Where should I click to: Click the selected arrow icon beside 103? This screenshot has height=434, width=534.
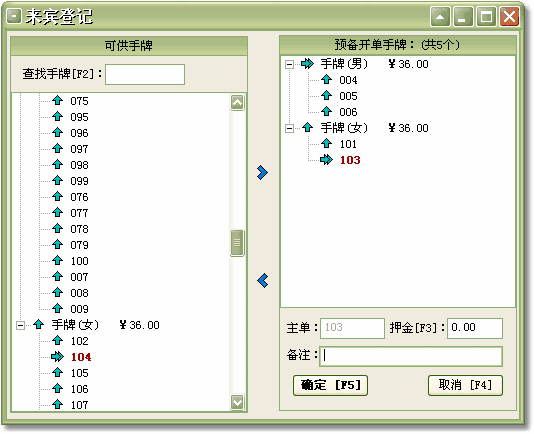(x=327, y=160)
